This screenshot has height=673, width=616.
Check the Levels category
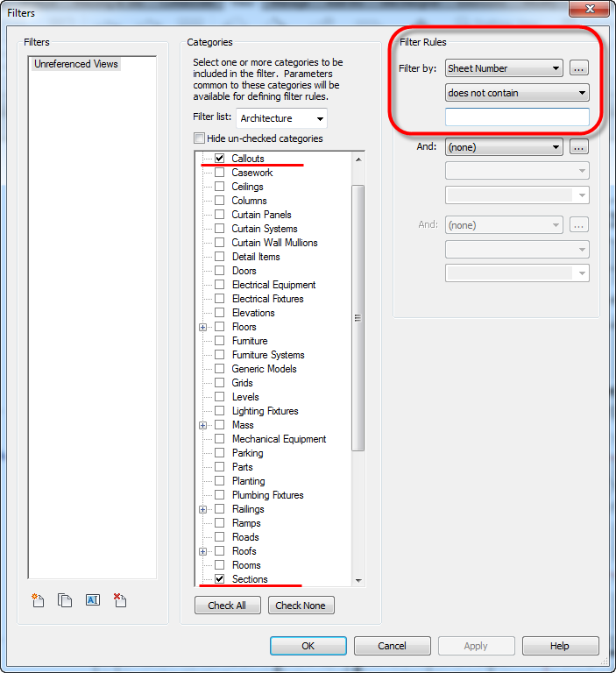tap(219, 397)
